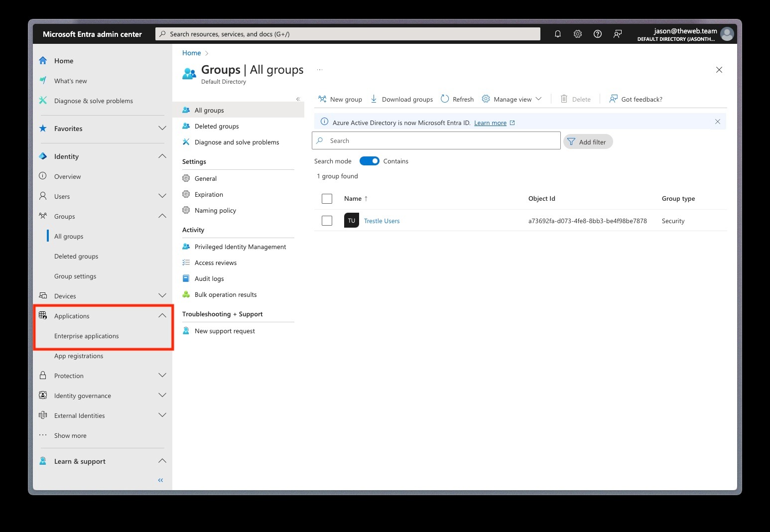This screenshot has height=532, width=770.
Task: Click the ellipsis next to All groups title
Action: (x=320, y=70)
